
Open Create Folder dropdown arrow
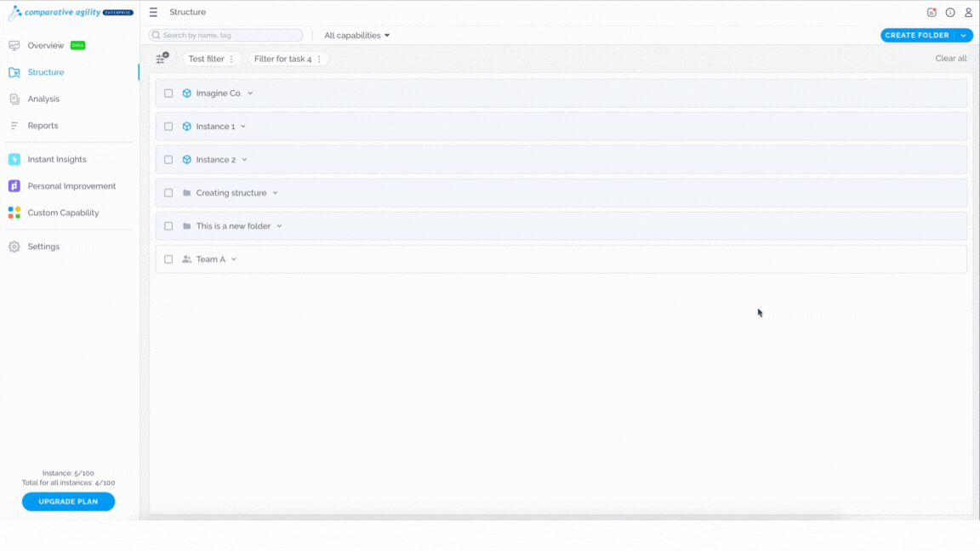pos(964,36)
